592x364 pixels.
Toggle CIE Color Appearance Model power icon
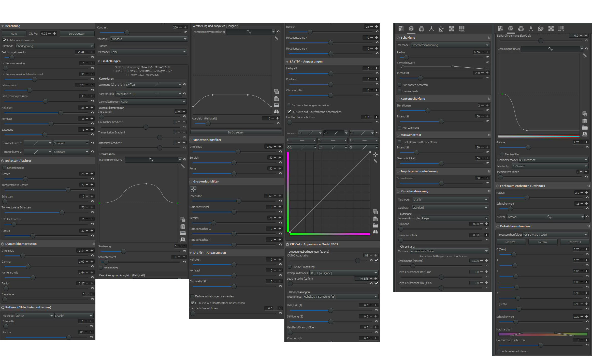pyautogui.click(x=287, y=244)
